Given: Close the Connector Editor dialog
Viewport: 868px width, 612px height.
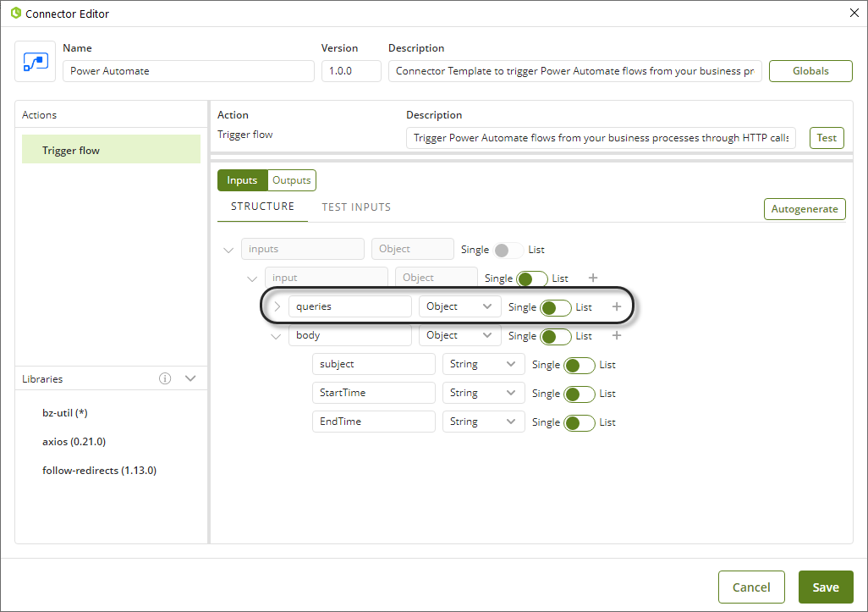Looking at the screenshot, I should pyautogui.click(x=854, y=13).
